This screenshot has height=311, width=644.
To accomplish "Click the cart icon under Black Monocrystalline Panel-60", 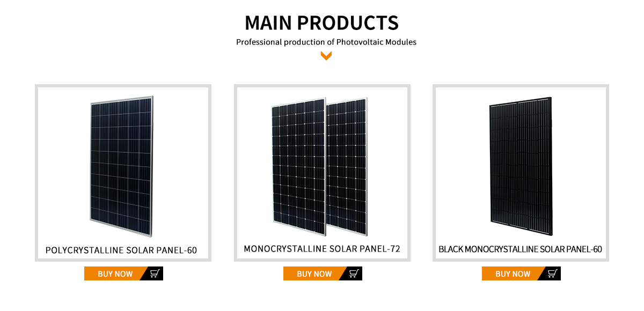I will pyautogui.click(x=552, y=273).
